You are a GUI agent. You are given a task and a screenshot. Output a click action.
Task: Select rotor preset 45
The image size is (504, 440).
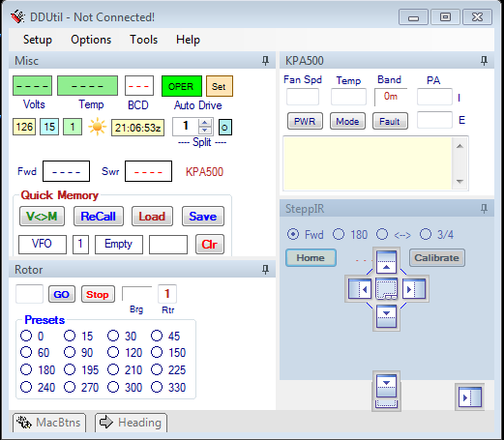click(157, 336)
